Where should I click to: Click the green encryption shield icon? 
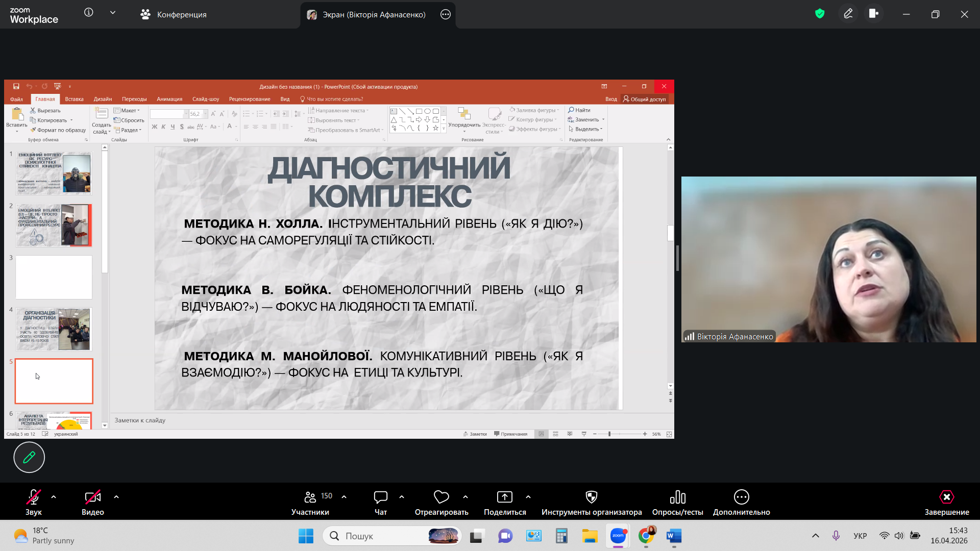tap(820, 14)
